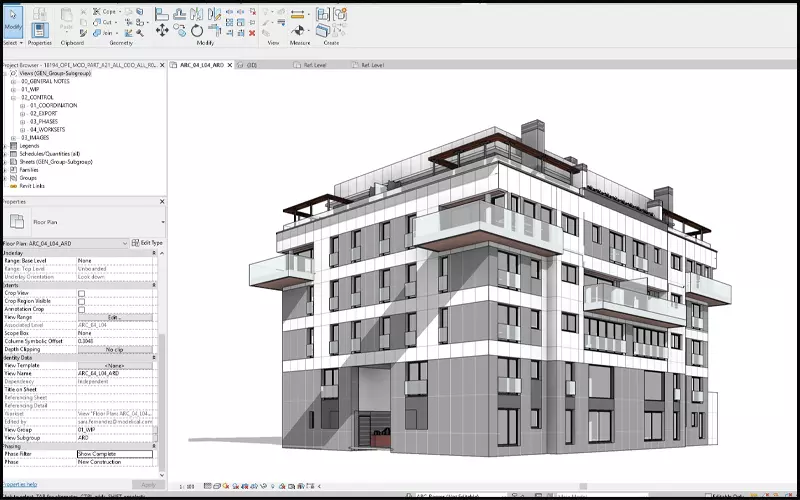Open the Select dropdown under Modify
Viewport: 800px width, 500px height.
click(x=14, y=43)
